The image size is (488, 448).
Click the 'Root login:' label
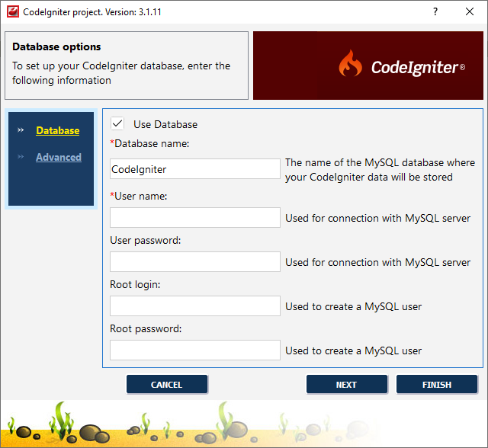135,285
